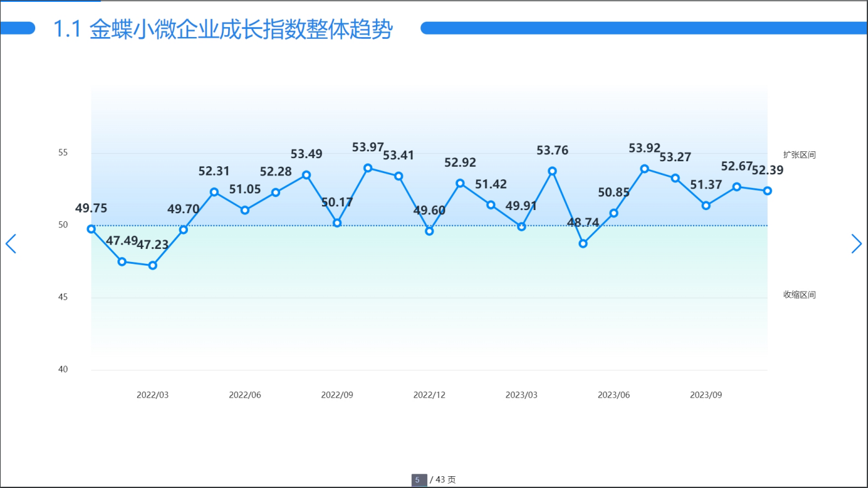Click the '扩张区间' zone label
Screen dimensions: 868x488
(x=799, y=154)
